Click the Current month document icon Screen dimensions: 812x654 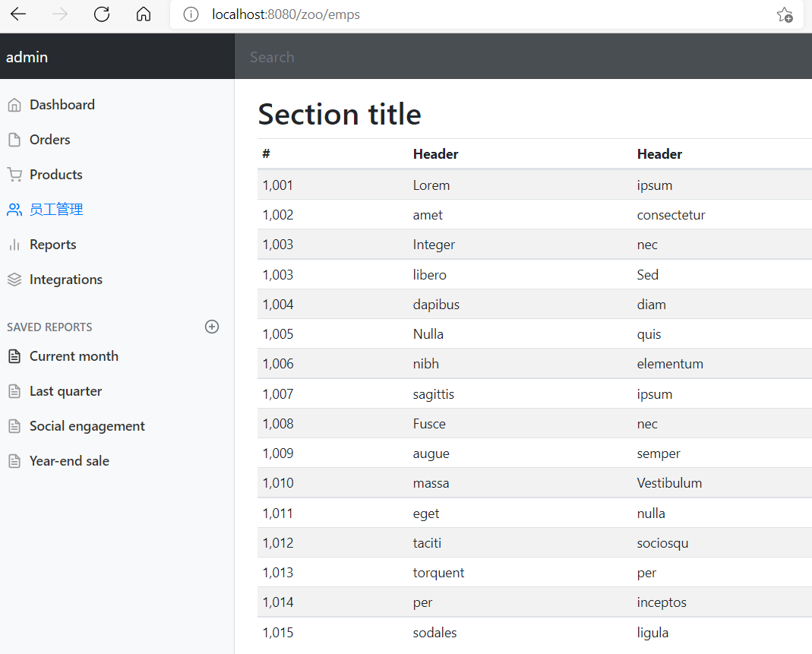point(14,357)
